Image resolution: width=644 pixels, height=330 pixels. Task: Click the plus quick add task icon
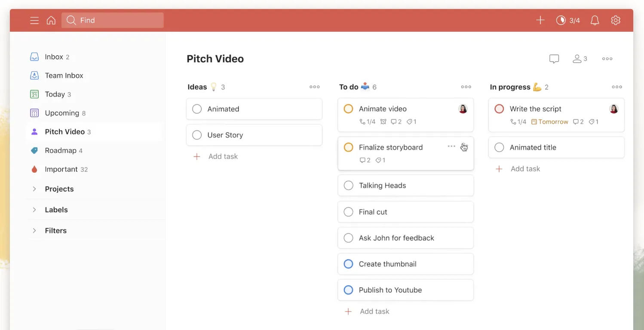click(x=540, y=20)
